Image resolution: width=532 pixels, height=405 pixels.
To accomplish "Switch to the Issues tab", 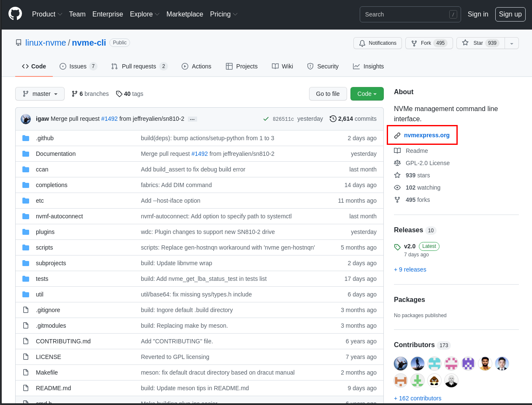I will click(x=77, y=66).
